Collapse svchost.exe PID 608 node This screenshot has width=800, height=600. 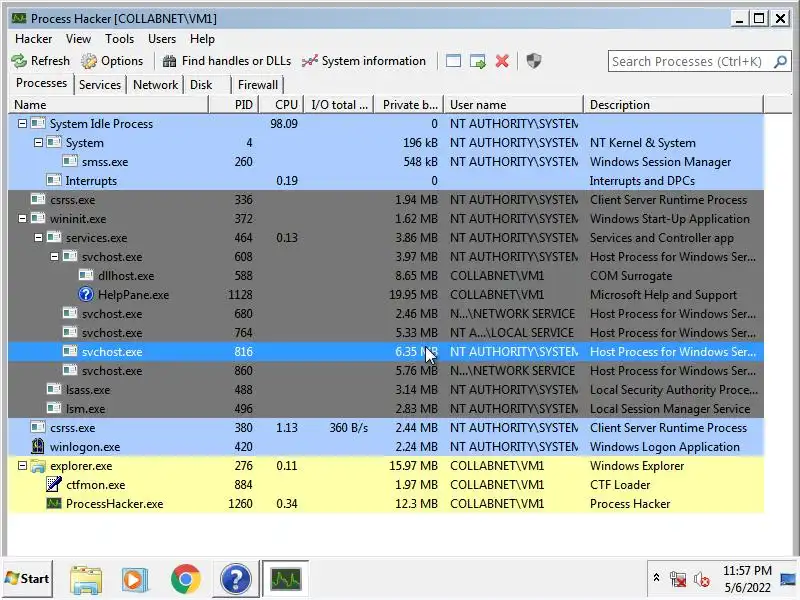pos(55,257)
